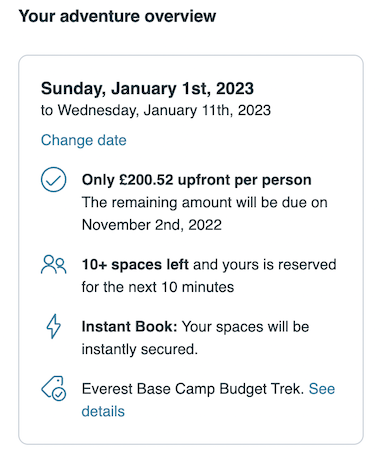Click the lightning bolt Instant Book icon
The image size is (383, 463).
pos(53,326)
